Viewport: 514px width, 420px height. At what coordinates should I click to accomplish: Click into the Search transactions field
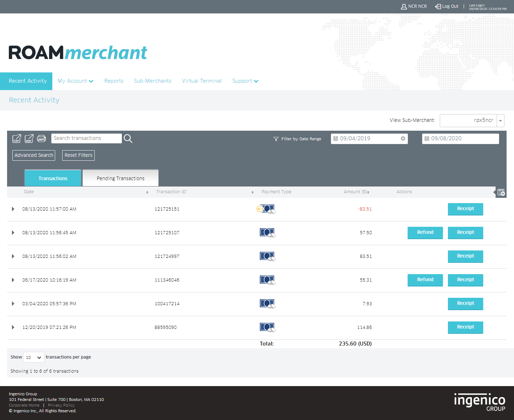(x=87, y=138)
